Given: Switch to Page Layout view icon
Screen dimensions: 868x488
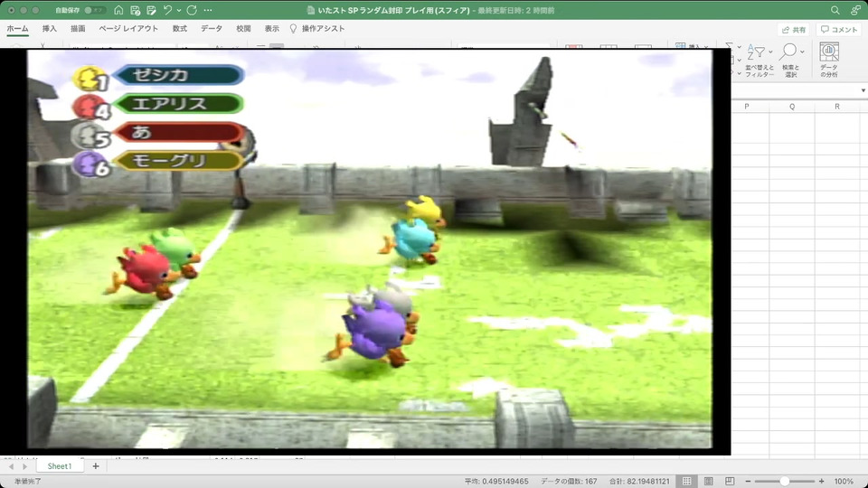Looking at the screenshot, I should pyautogui.click(x=709, y=482).
